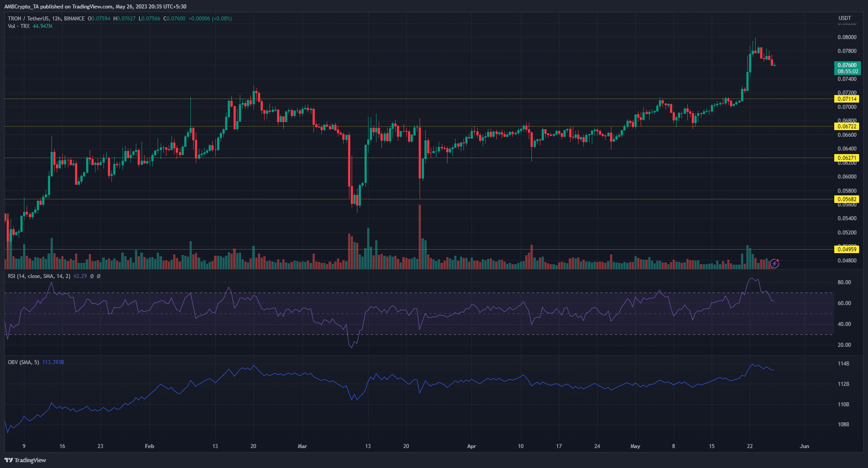Click the 110B OBV axis tick
Screen dimensions: 868x468
(843, 405)
